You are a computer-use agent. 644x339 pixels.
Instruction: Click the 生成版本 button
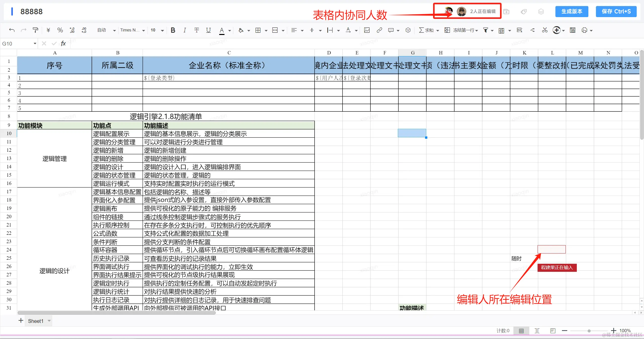(572, 12)
